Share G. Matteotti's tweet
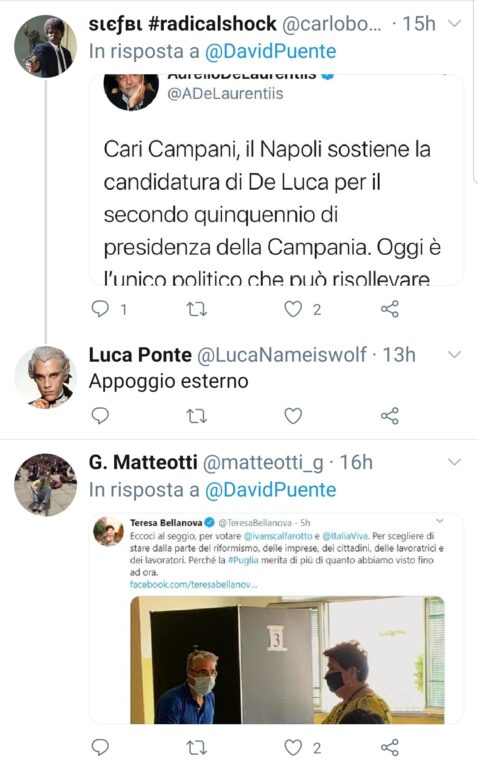The width and height of the screenshot is (478, 768). click(x=390, y=747)
